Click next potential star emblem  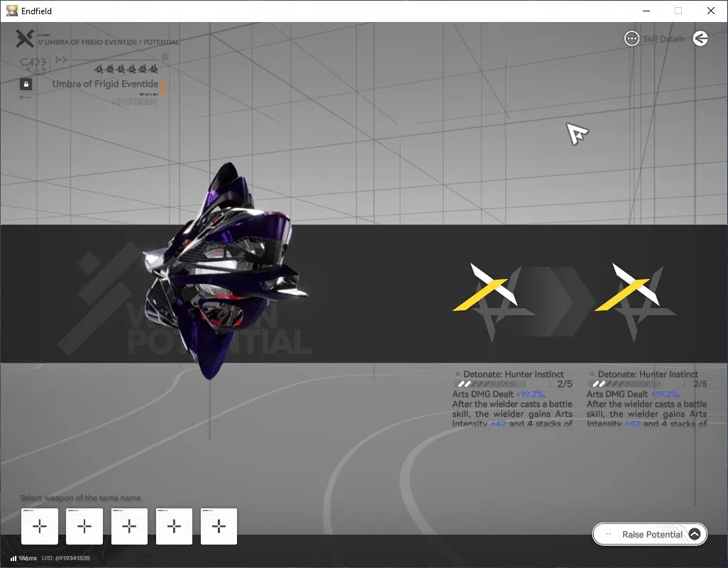tap(636, 302)
